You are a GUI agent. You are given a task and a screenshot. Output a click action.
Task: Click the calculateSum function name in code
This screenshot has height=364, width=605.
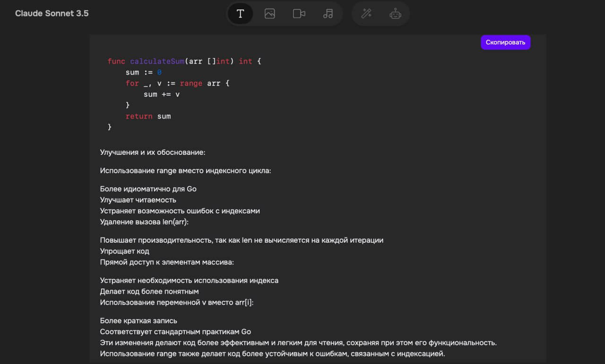157,61
